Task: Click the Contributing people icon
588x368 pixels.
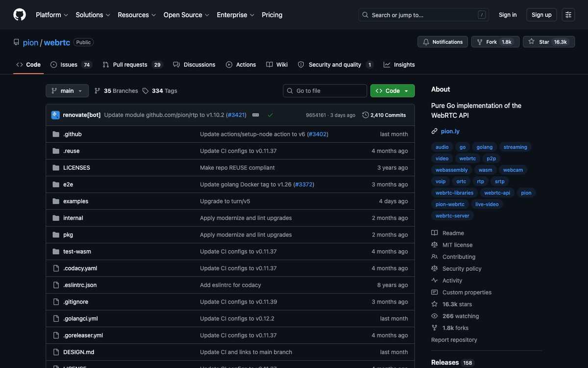Action: pyautogui.click(x=435, y=257)
